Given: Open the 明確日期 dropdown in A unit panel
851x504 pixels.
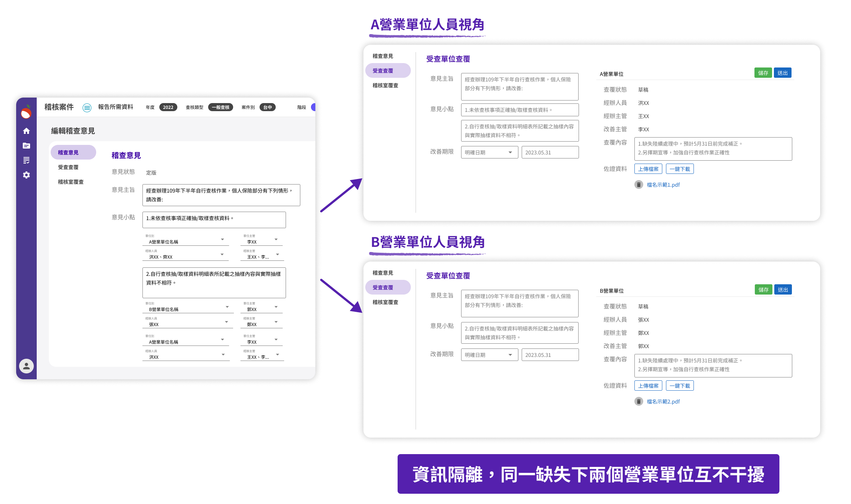Looking at the screenshot, I should [489, 152].
